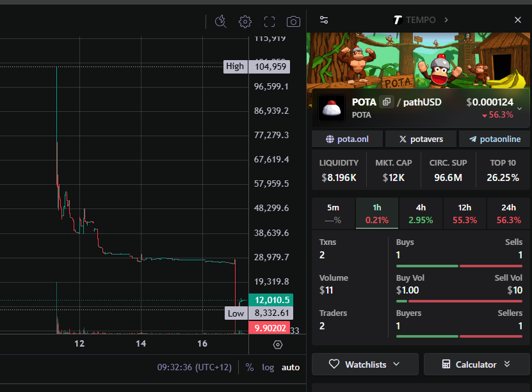This screenshot has width=532, height=392.
Task: Open the TEMPO chain link
Action: (414, 20)
